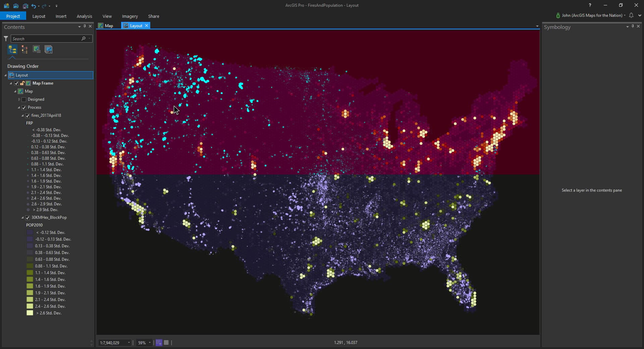Image resolution: width=644 pixels, height=349 pixels.
Task: Open the Help question mark
Action: 590,5
